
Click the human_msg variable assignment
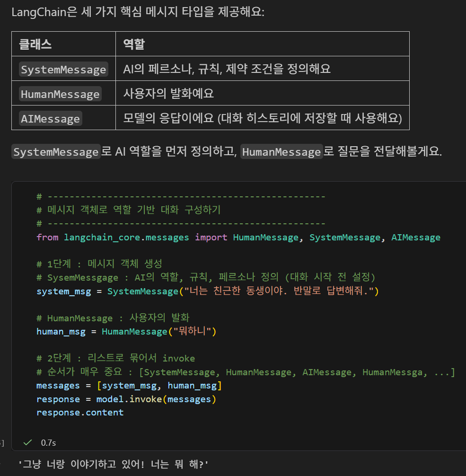coord(126,331)
